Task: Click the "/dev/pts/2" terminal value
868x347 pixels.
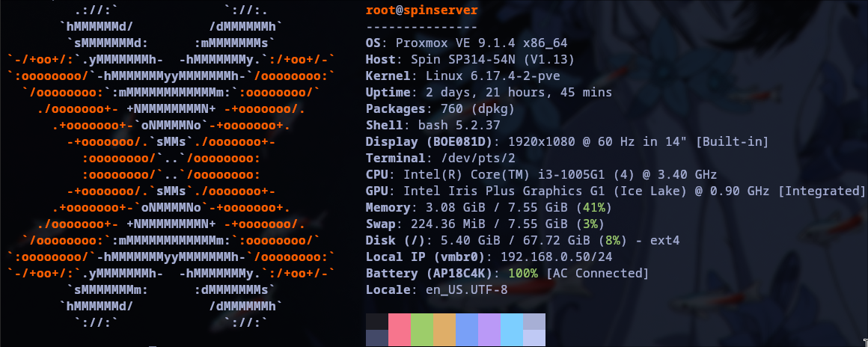Action: click(x=477, y=159)
